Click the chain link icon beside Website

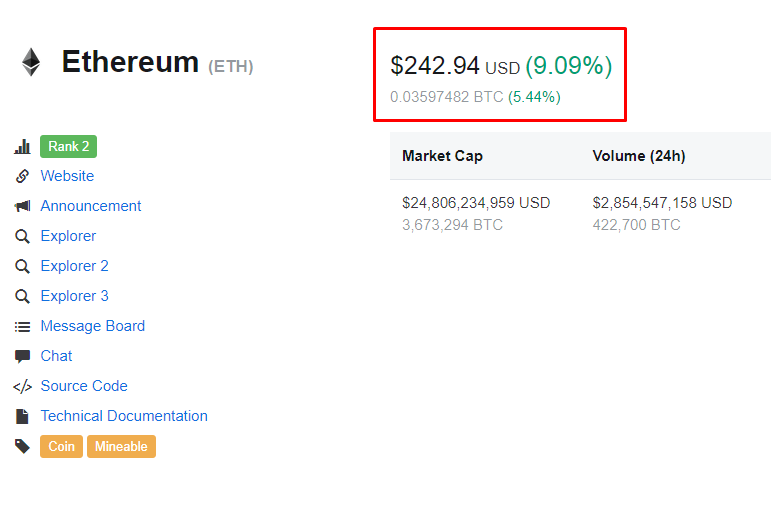22,176
